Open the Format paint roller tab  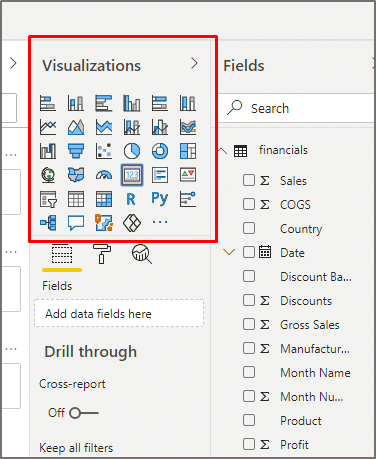[102, 254]
